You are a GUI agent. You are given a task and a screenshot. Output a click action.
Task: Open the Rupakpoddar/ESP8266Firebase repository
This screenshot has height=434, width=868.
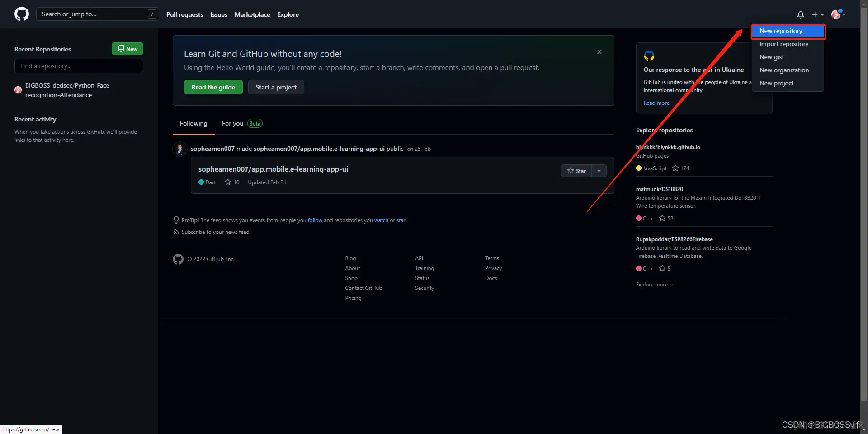point(675,239)
